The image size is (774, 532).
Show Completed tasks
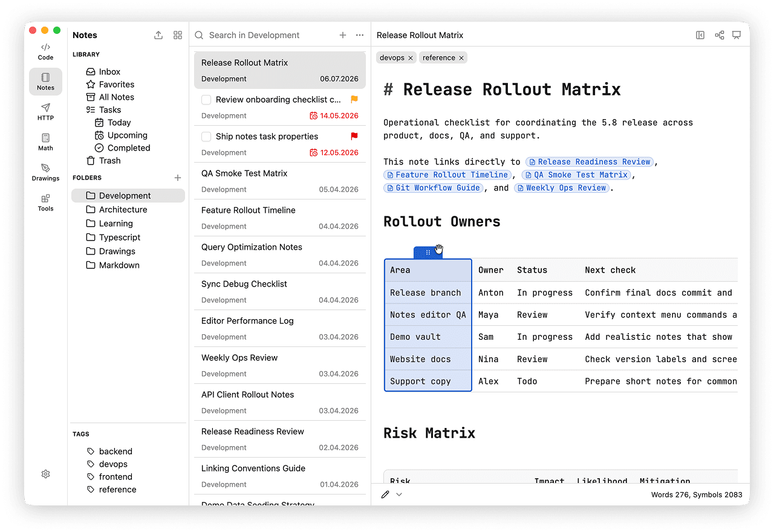coord(128,148)
